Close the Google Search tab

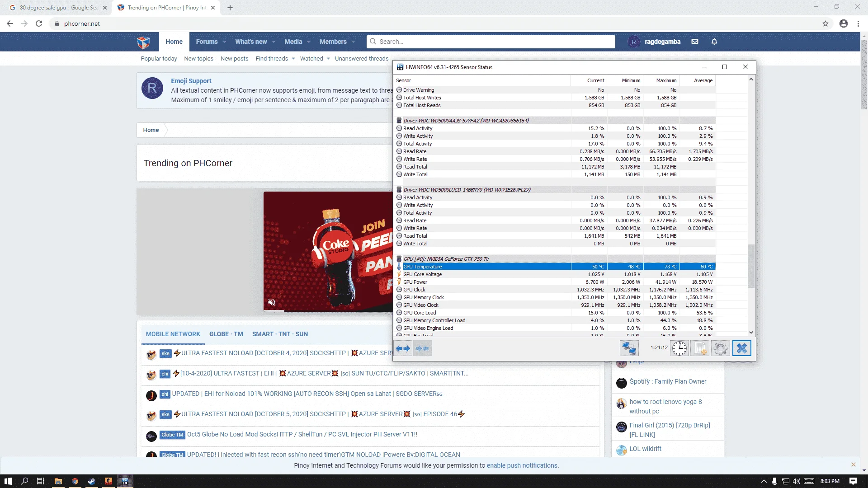[x=105, y=8]
